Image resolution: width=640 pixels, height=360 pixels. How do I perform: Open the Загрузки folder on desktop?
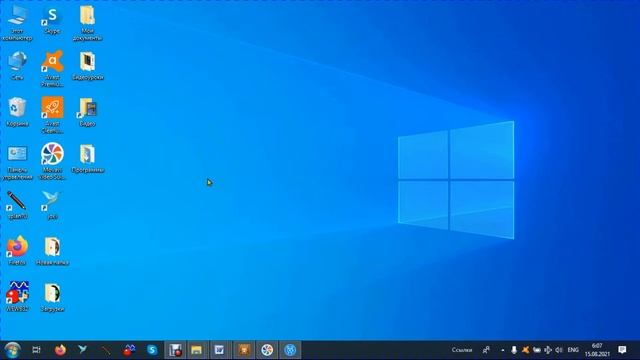point(52,298)
